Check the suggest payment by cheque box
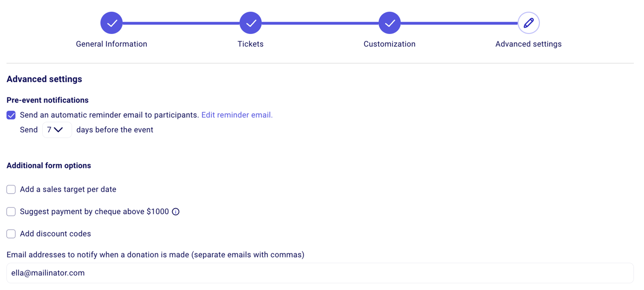The image size is (644, 290). click(x=11, y=212)
